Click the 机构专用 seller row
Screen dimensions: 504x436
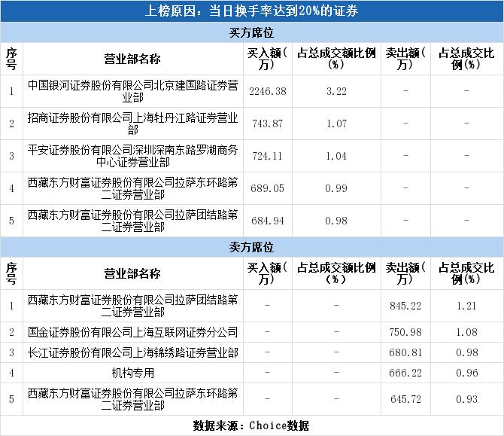132,373
